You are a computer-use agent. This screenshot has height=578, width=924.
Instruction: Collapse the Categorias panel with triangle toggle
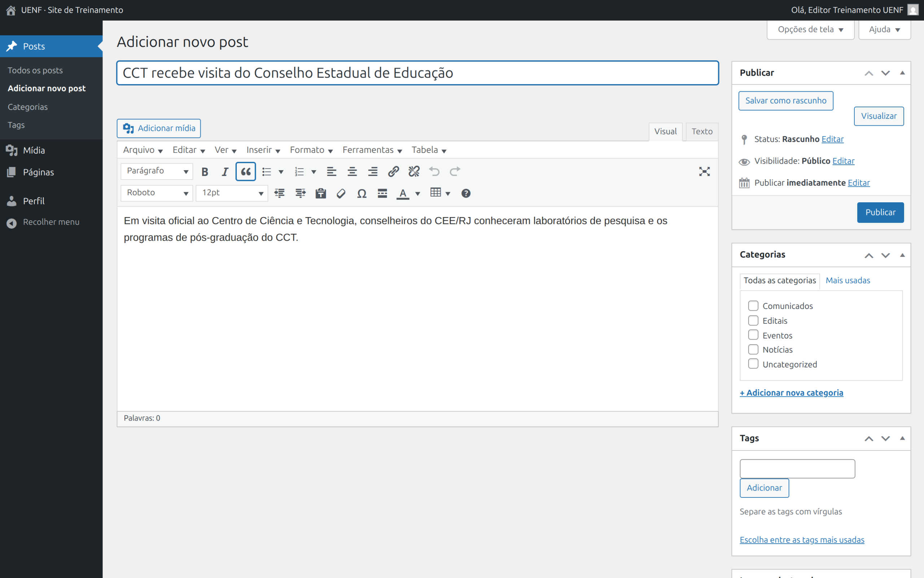(903, 255)
